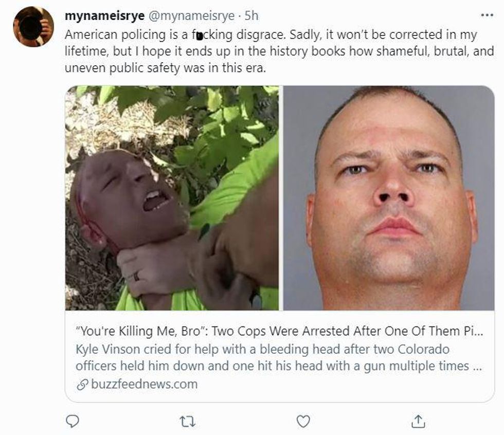Click the tweet line starting "uneven public safety"
The image size is (504, 435).
[x=165, y=68]
